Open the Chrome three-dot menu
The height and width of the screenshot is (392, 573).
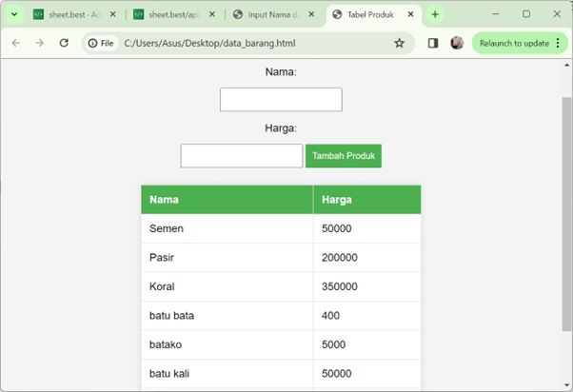tap(559, 43)
